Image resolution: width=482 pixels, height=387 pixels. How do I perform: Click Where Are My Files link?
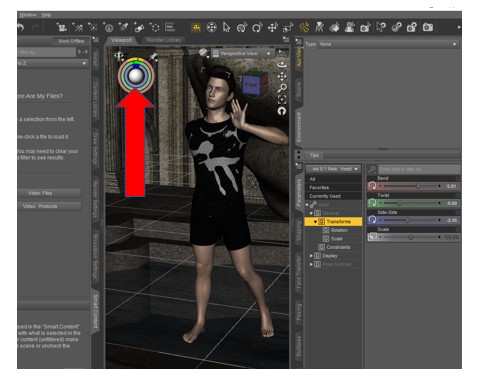point(40,96)
